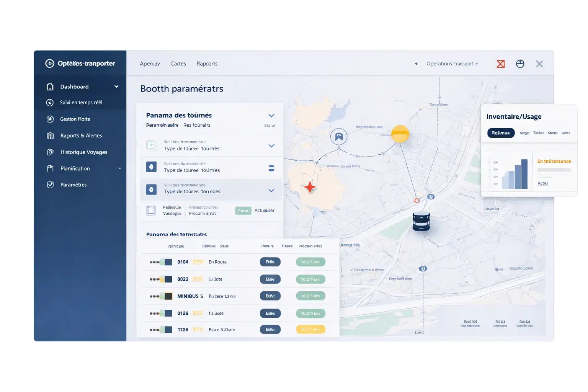This screenshot has width=588, height=392.
Task: Click the red alert icon in top bar
Action: point(500,64)
